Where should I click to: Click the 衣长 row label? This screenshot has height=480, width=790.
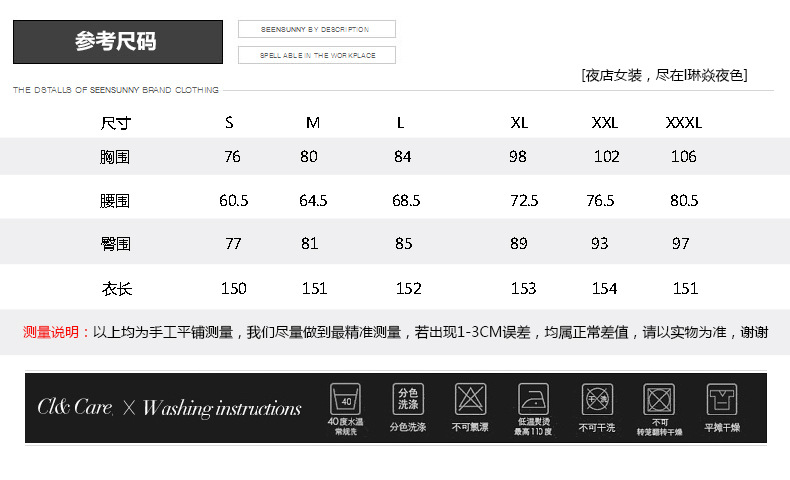(117, 289)
